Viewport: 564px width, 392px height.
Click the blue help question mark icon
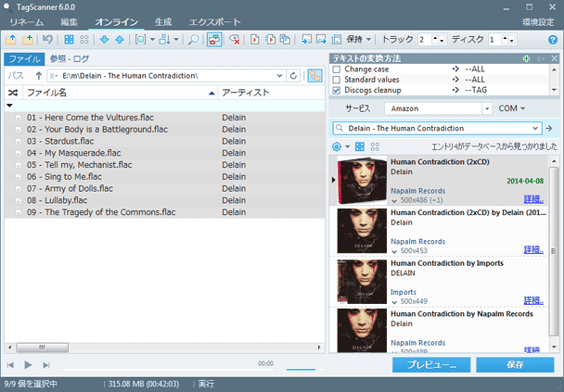pyautogui.click(x=553, y=40)
